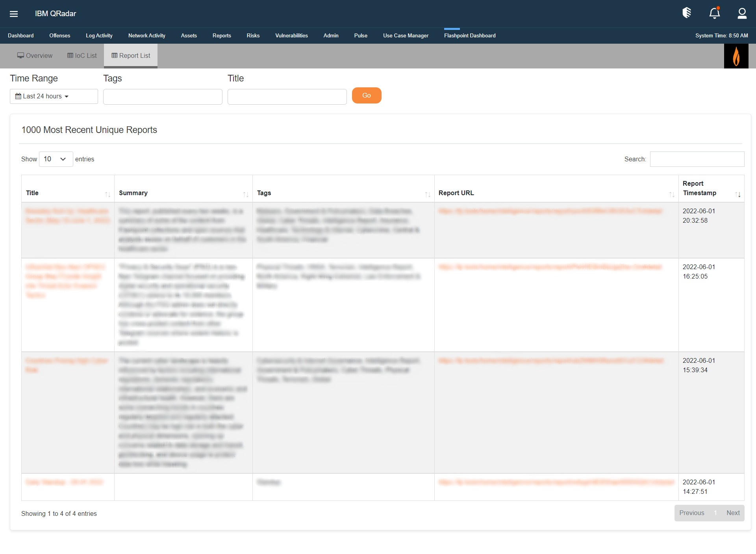Focus the table Search box
The image size is (756, 554).
[x=697, y=159]
